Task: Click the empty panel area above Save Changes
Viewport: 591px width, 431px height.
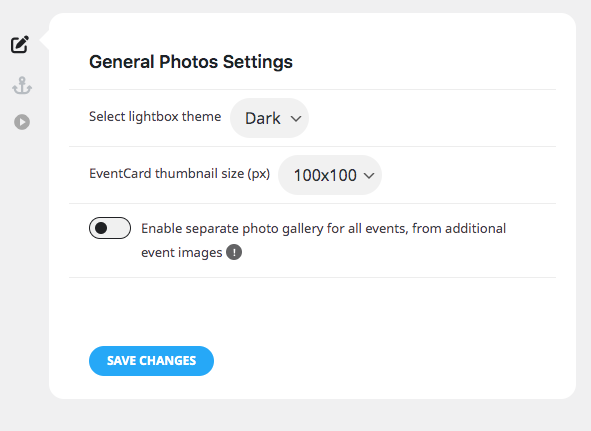Action: [x=312, y=311]
